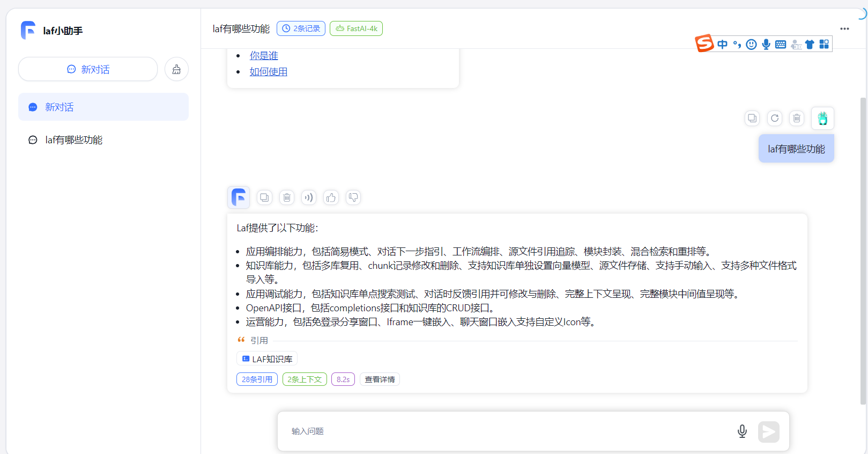This screenshot has width=868, height=454.
Task: Follow the 你是谁 suggested link
Action: (x=264, y=55)
